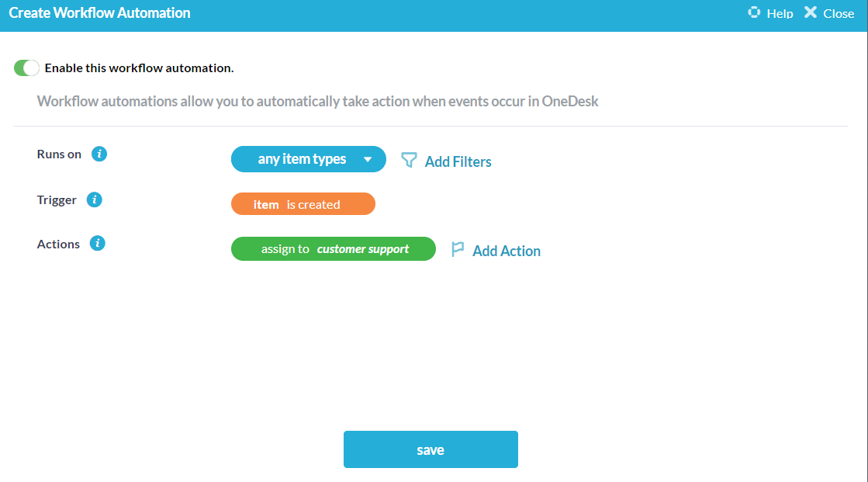The height and width of the screenshot is (482, 868).
Task: Disable the workflow automation toggle
Action: coord(26,68)
